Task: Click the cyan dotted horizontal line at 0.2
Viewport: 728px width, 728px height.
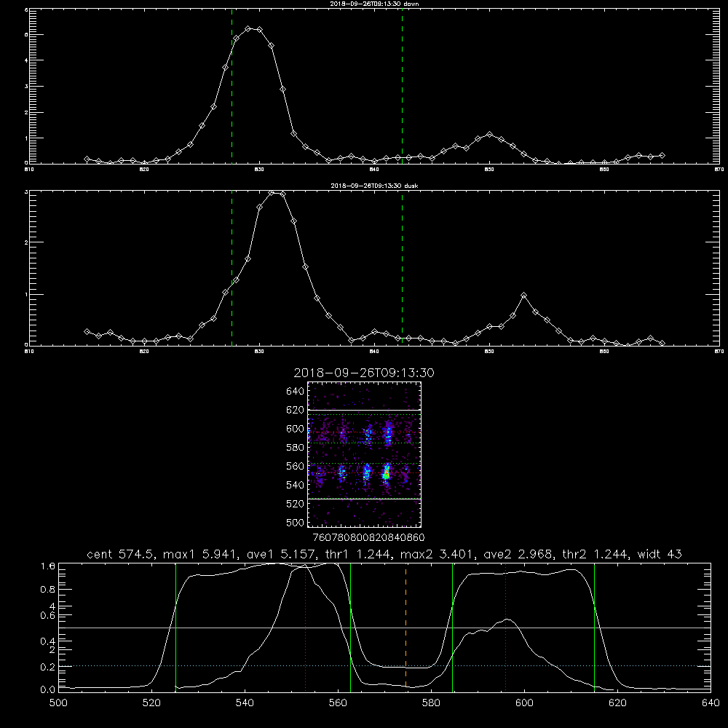Action: [384, 666]
